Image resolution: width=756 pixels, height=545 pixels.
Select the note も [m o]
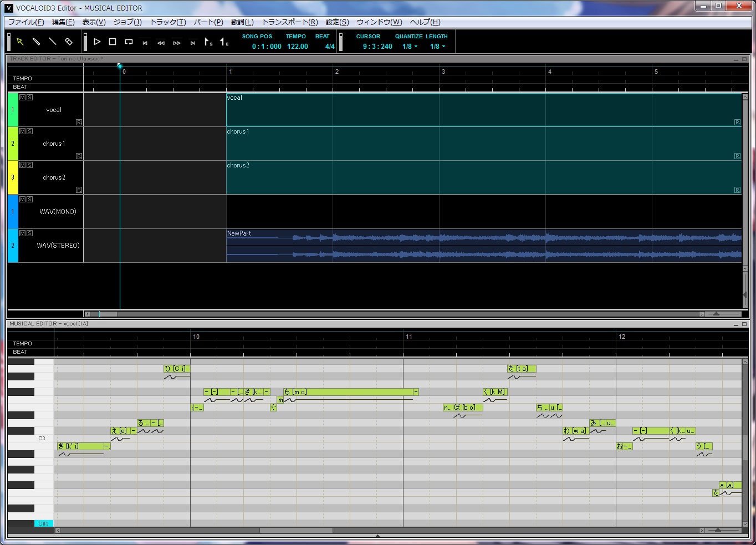(x=348, y=392)
